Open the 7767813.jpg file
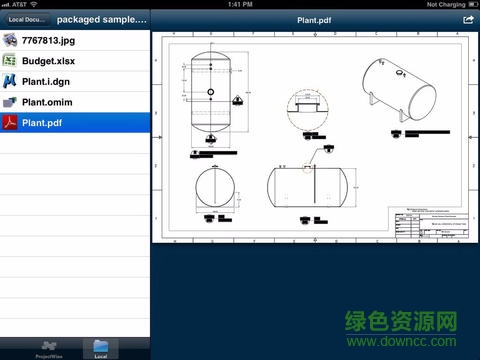Image resolution: width=480 pixels, height=360 pixels. click(75, 40)
